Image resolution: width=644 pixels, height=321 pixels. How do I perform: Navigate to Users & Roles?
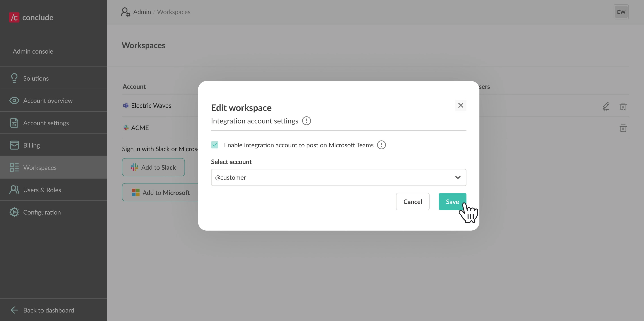coord(42,190)
